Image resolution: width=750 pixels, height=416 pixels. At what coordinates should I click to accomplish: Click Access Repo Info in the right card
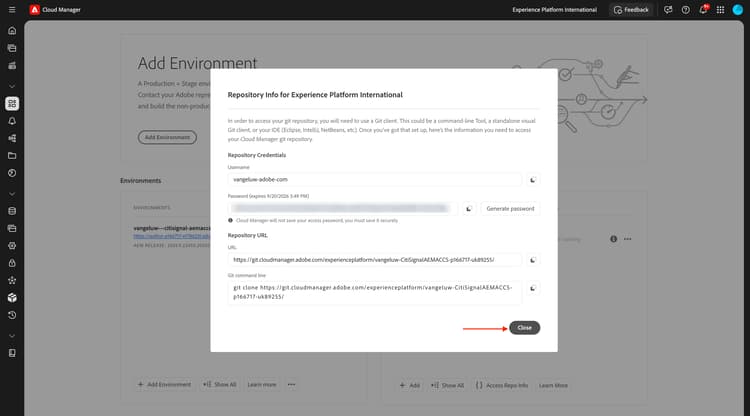pos(502,385)
